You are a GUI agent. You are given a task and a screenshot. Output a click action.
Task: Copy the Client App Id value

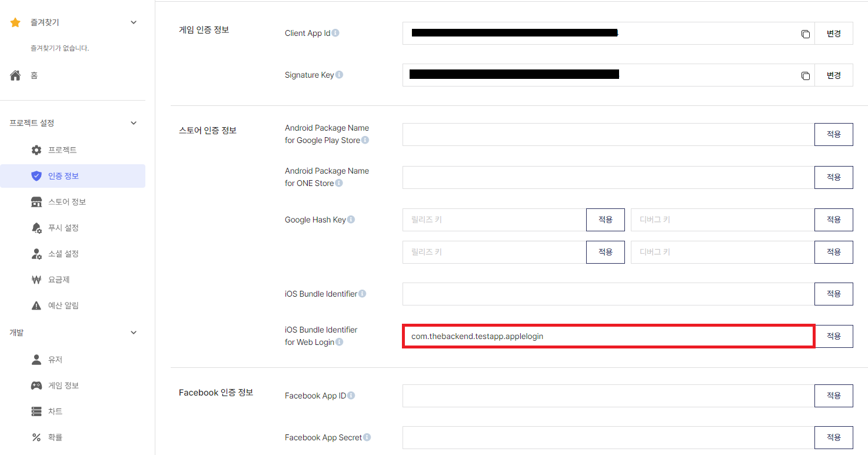[x=806, y=34]
